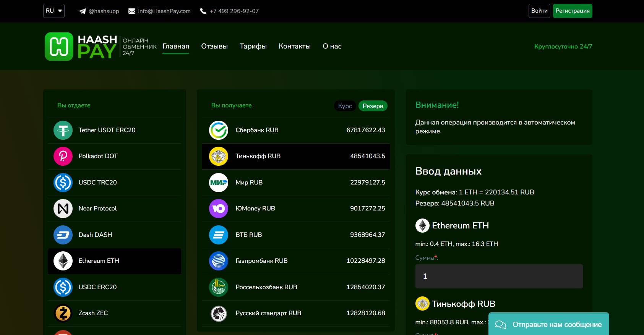Click the Сбербанк reserve value 67817622.43
Screen dimensions: 644x335
pos(366,130)
